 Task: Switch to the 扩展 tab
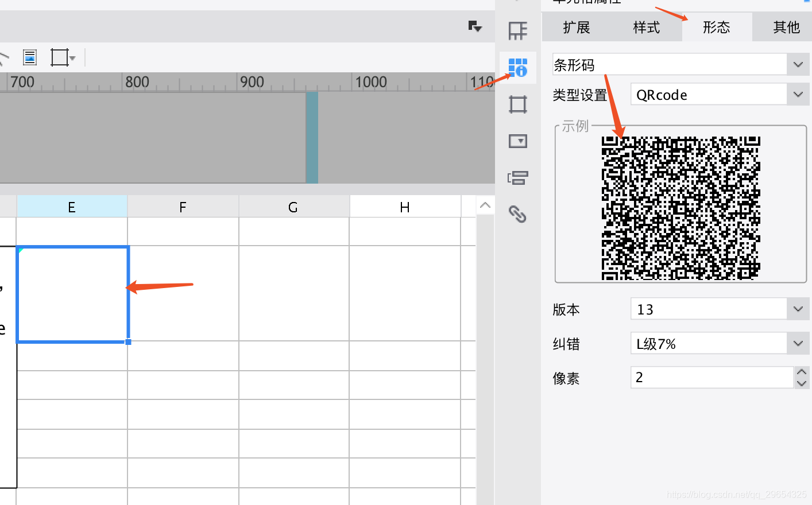point(577,27)
